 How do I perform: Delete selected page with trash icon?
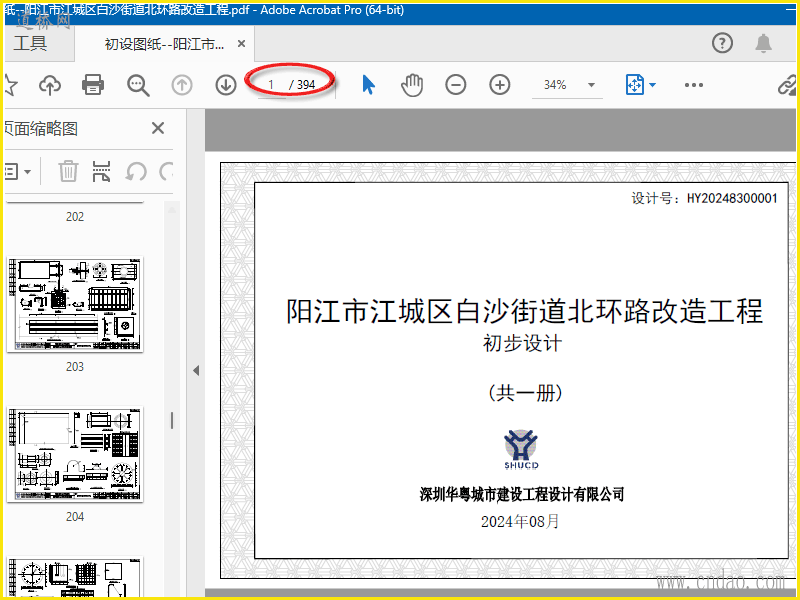(68, 171)
